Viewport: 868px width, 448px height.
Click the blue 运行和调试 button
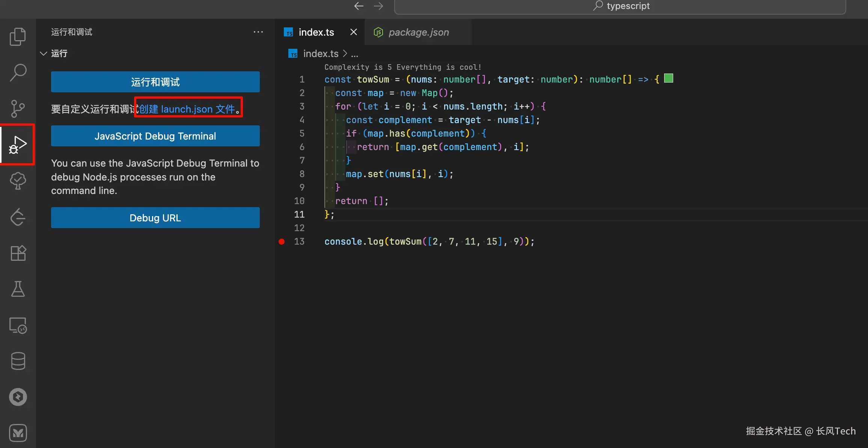tap(155, 82)
